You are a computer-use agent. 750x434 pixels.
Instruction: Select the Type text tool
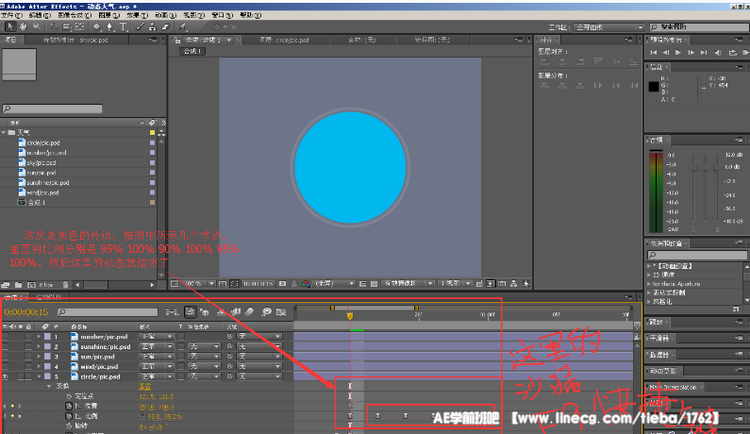click(123, 27)
